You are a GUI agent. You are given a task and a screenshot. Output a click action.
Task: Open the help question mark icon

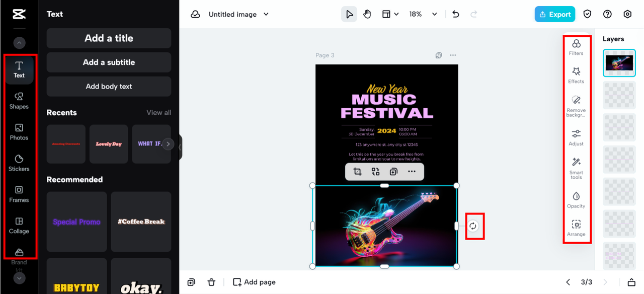[x=607, y=14]
